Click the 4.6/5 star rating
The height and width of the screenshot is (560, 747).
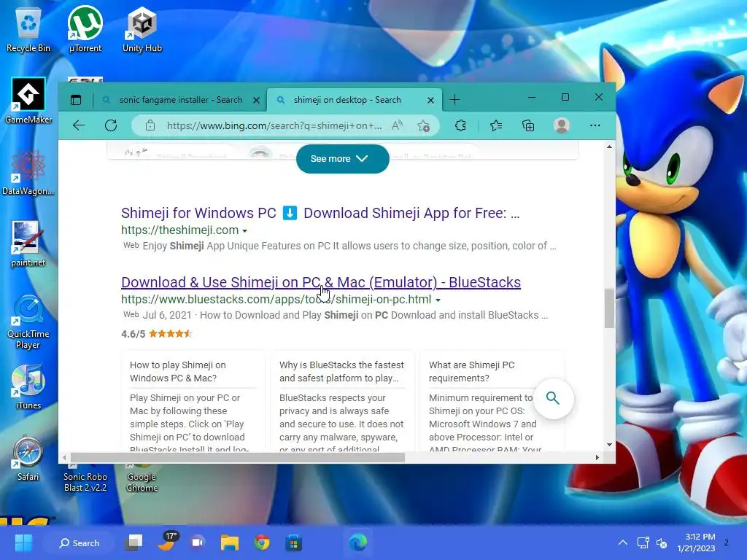(157, 334)
